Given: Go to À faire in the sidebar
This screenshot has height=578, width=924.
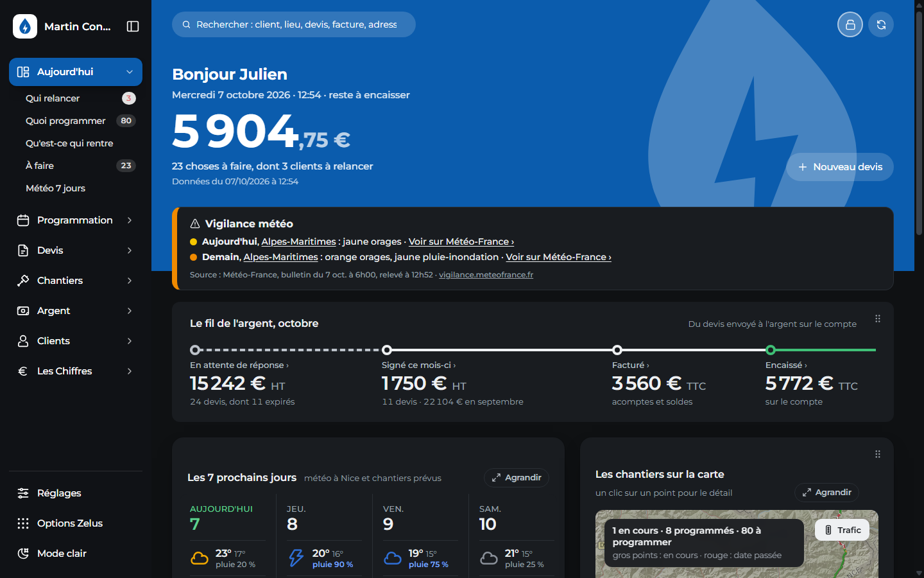Looking at the screenshot, I should 80,166.
